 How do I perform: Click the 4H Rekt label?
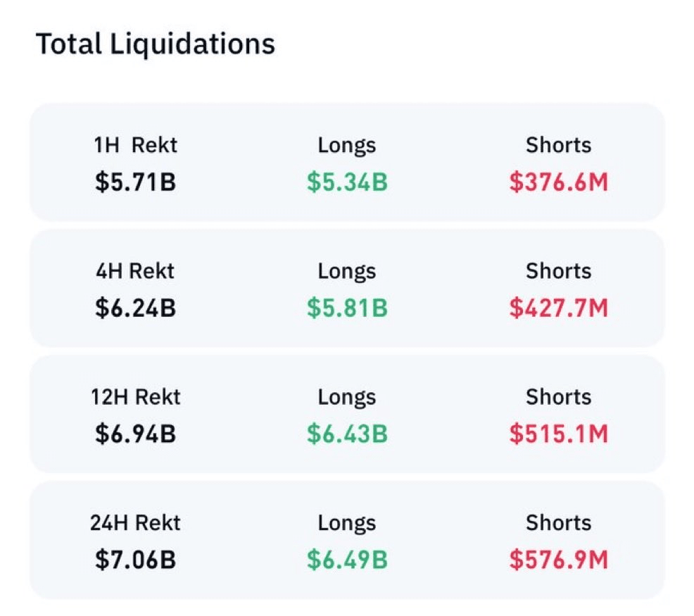pos(135,271)
